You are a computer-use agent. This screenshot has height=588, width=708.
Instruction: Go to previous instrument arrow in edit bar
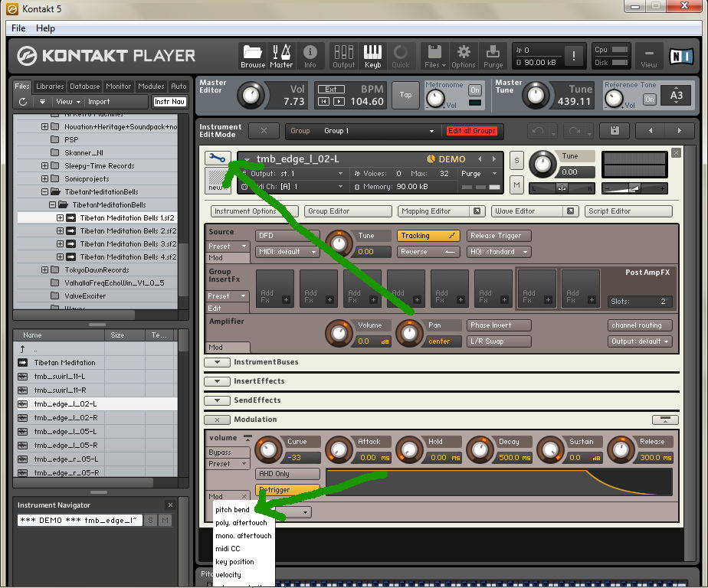coord(651,131)
